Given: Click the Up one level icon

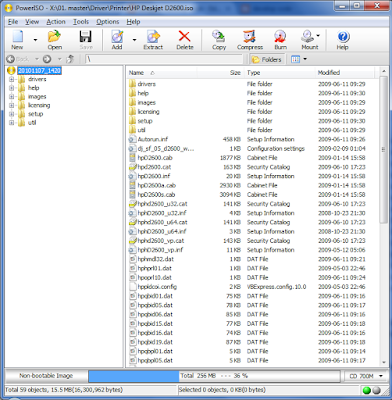Looking at the screenshot, I should click(70, 59).
